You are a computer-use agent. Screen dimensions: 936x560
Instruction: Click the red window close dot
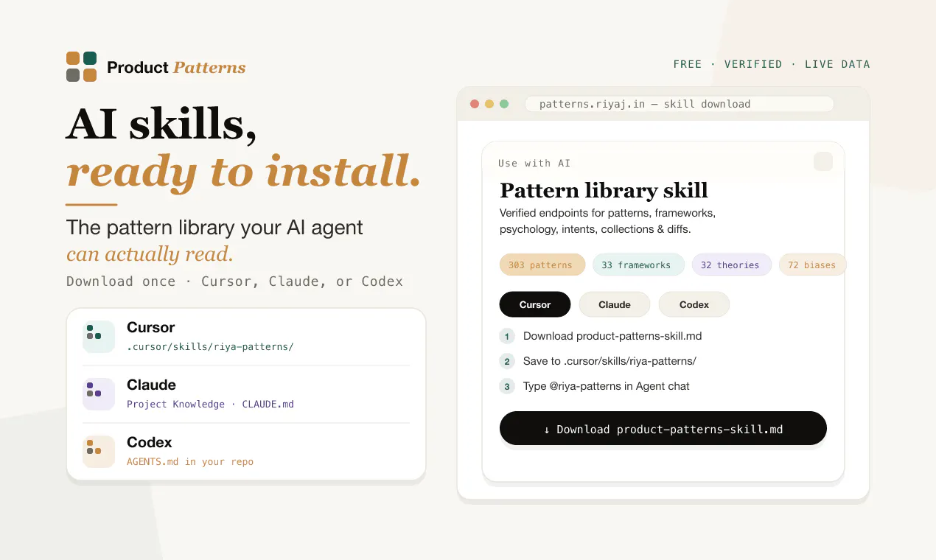coord(475,104)
